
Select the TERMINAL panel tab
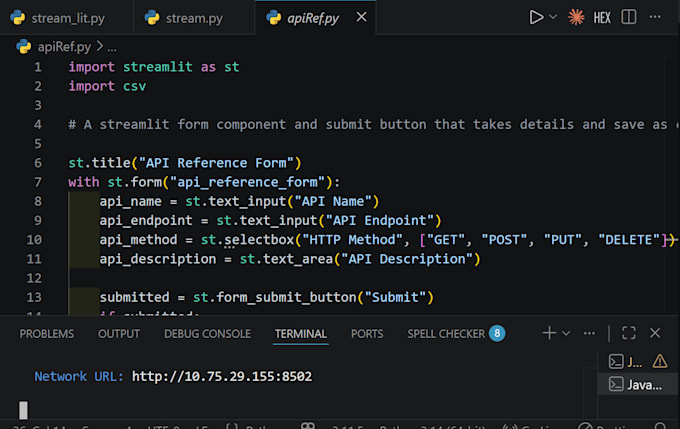pyautogui.click(x=301, y=334)
